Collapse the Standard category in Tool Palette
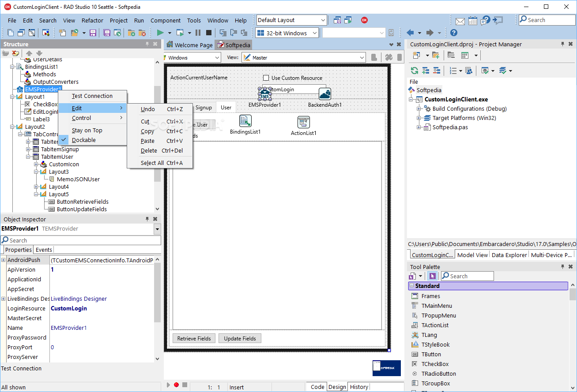Screen dimensions: 577x392 point(412,286)
